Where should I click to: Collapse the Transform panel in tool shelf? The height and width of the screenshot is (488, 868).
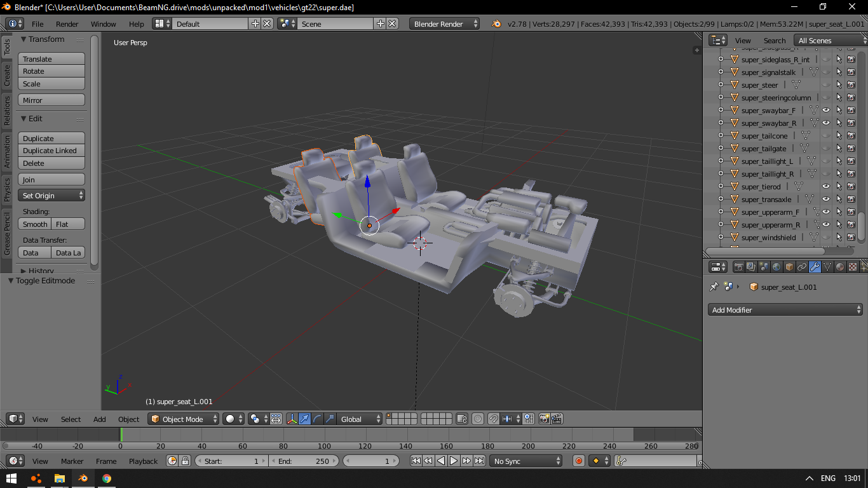tap(24, 39)
